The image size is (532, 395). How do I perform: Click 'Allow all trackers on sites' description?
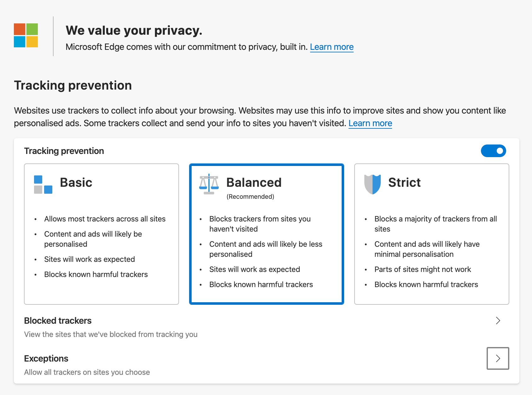(87, 372)
